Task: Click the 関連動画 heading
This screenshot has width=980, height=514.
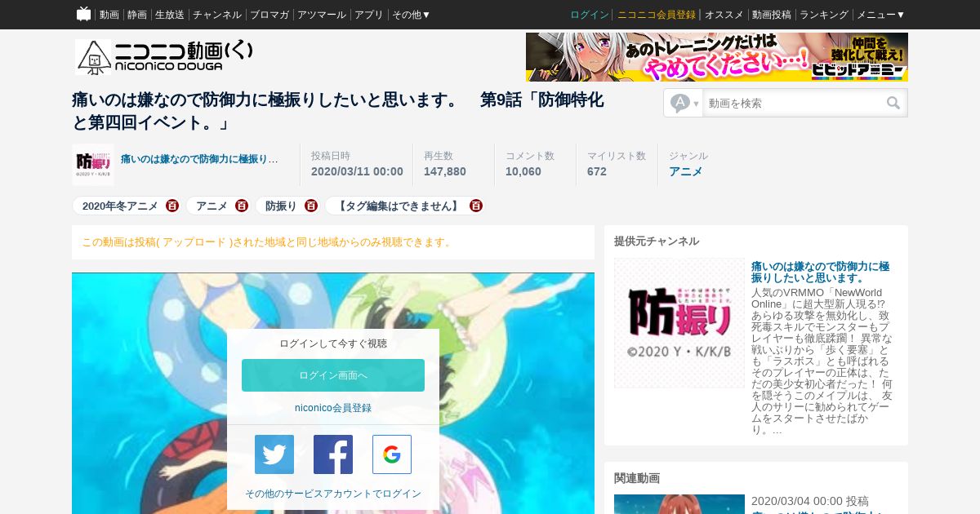Action: 637,478
